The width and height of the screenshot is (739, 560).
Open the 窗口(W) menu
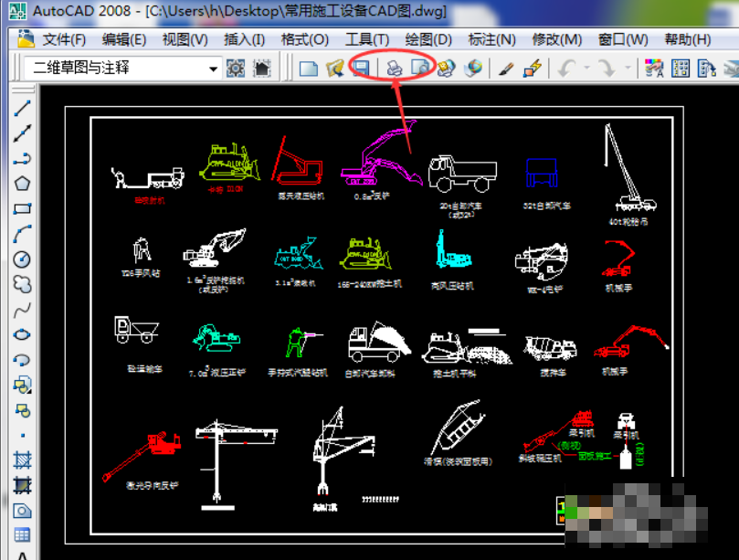[x=623, y=39]
